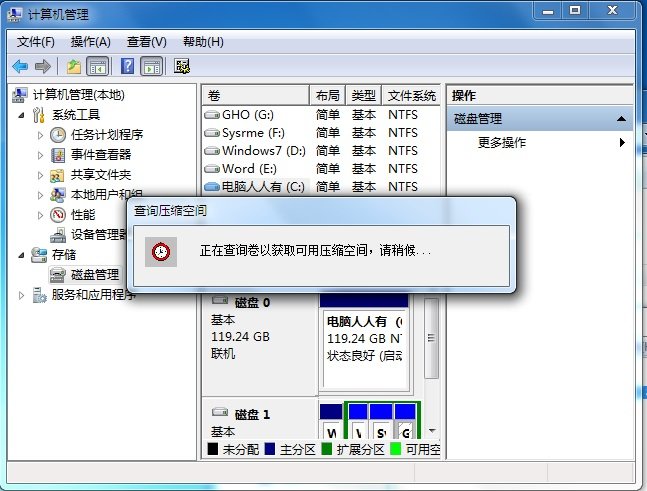Image resolution: width=647 pixels, height=491 pixels.
Task: Click the rightmost toolbar icon next to the action pane toggle
Action: [182, 66]
